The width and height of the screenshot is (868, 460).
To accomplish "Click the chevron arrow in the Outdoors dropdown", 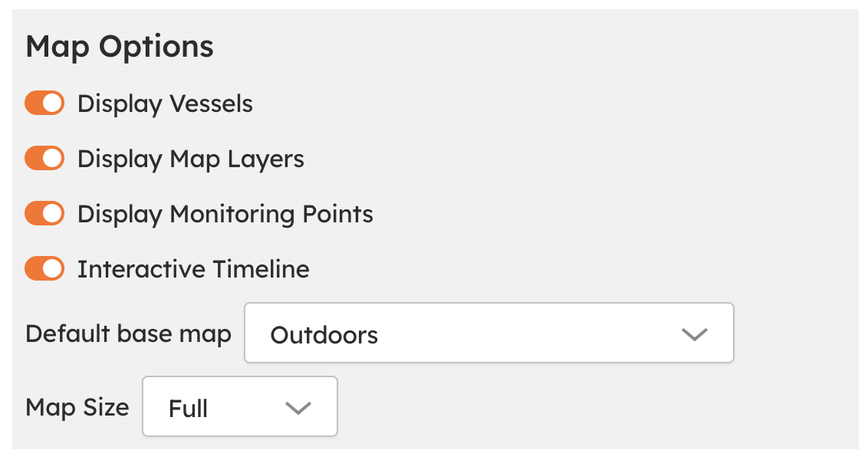I will 694,334.
